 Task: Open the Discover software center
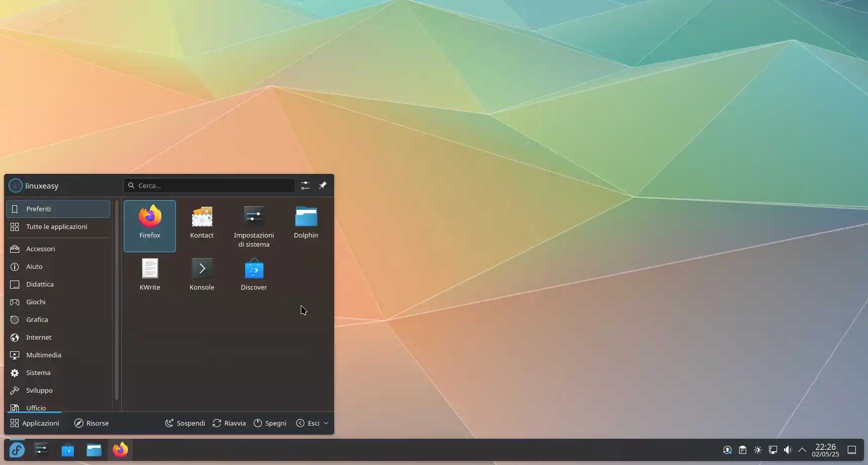253,274
